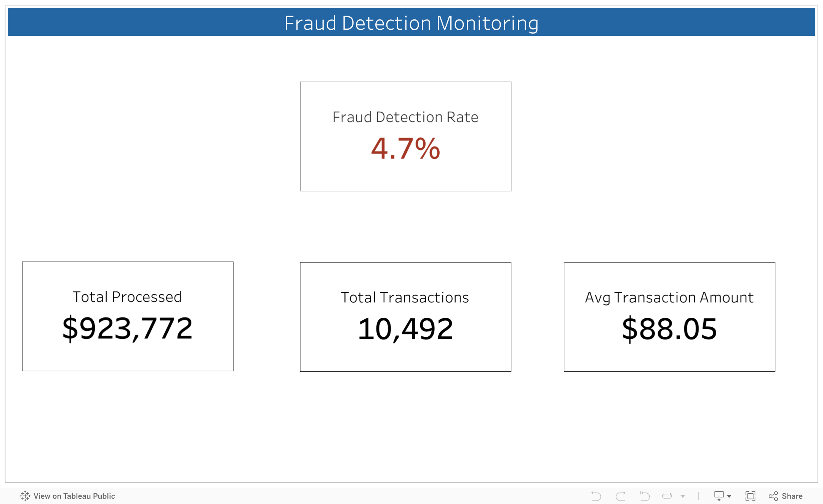Select the $88.05 average amount value
The width and height of the screenshot is (823, 504).
pyautogui.click(x=669, y=329)
